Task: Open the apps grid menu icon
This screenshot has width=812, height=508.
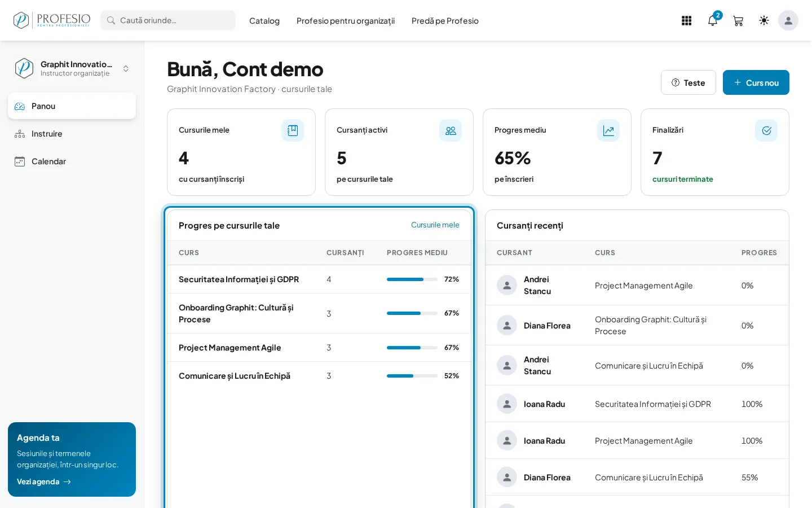Action: [686, 21]
